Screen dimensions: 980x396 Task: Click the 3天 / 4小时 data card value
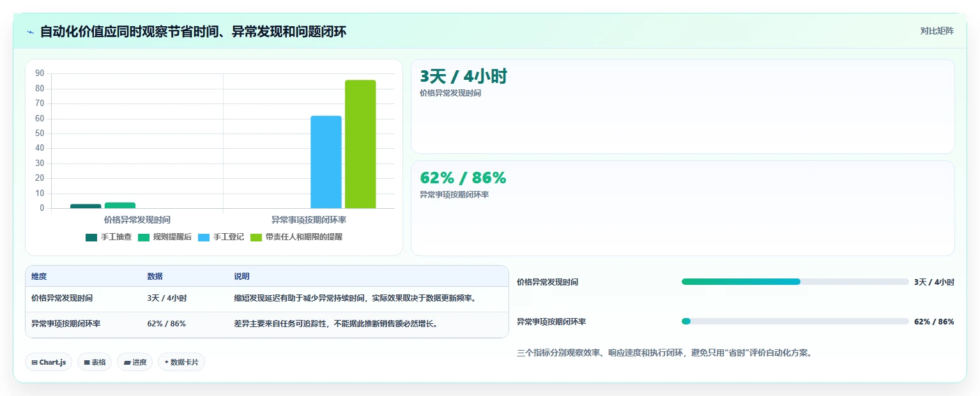pos(463,77)
